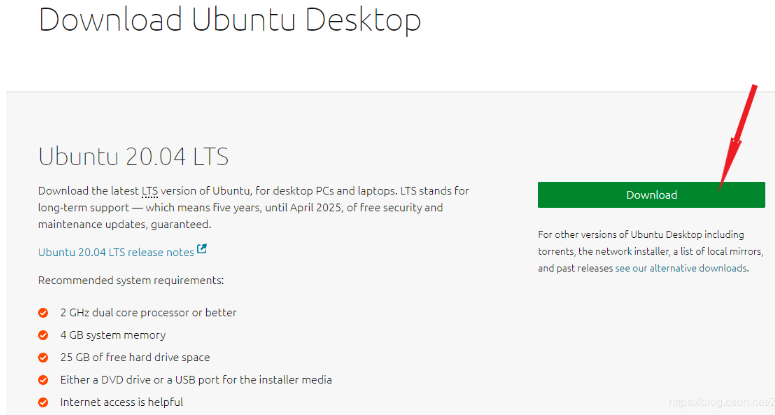The height and width of the screenshot is (415, 775).
Task: Click check icon beside 2 GHz processor requirement
Action: pyautogui.click(x=43, y=313)
